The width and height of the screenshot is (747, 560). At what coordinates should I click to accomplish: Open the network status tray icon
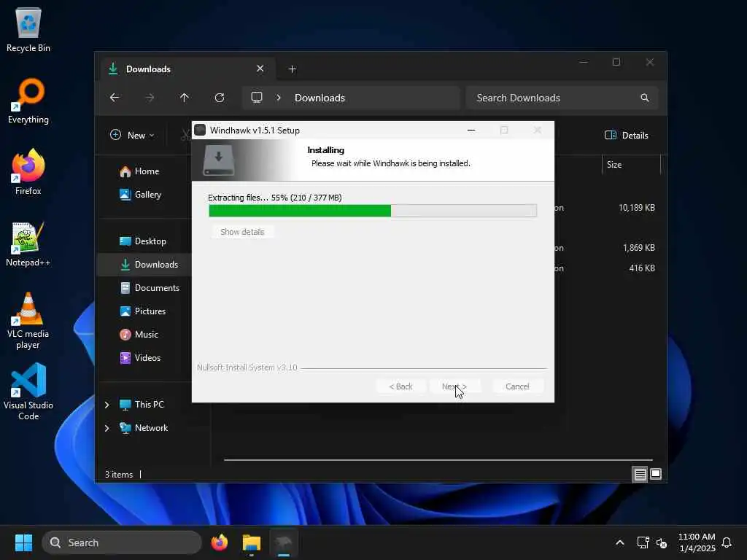coord(643,542)
